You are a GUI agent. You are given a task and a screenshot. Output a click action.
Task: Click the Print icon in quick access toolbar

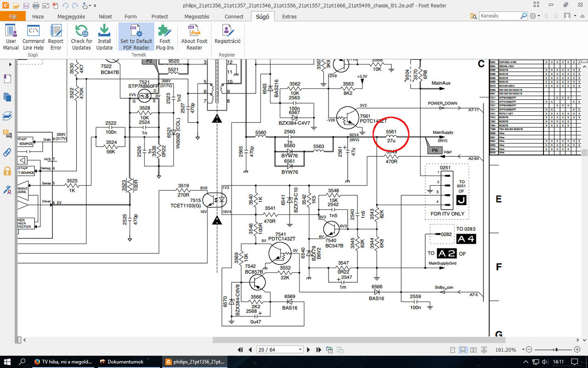36,6
